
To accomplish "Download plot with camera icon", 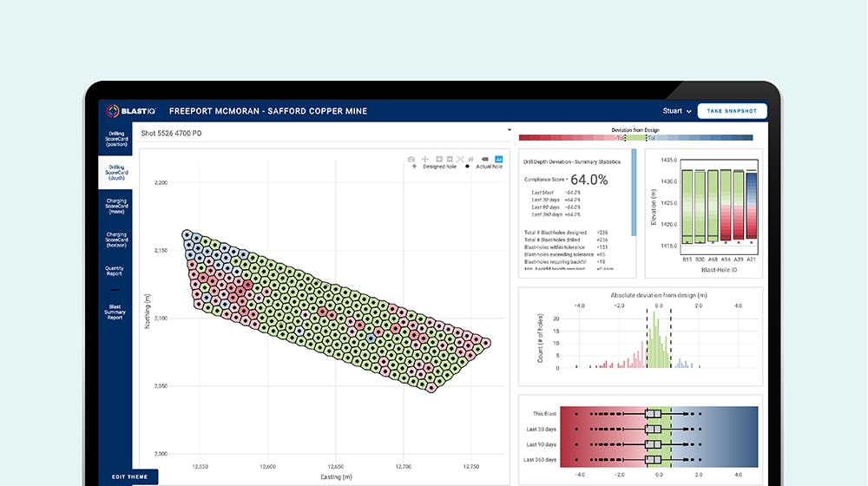I will coord(411,160).
